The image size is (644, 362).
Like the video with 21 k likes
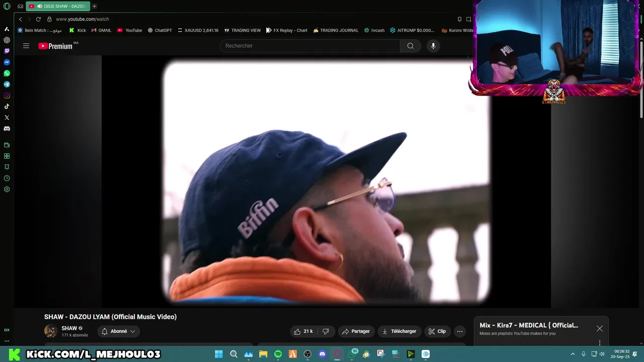[303, 331]
